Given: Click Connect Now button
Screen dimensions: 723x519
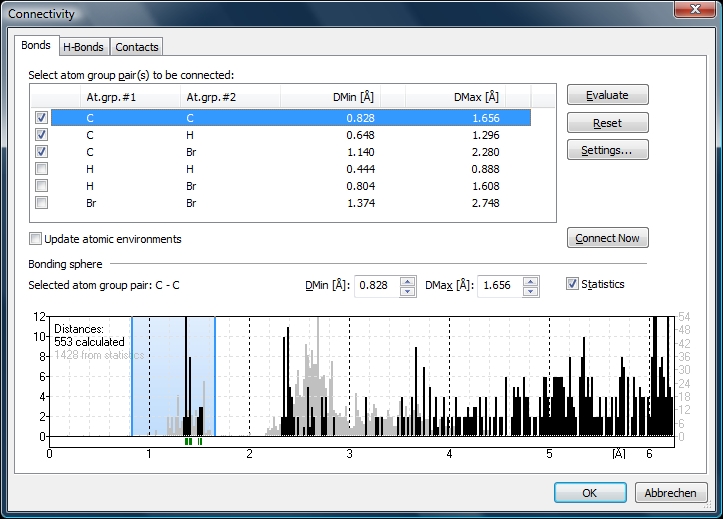Looking at the screenshot, I should [607, 238].
